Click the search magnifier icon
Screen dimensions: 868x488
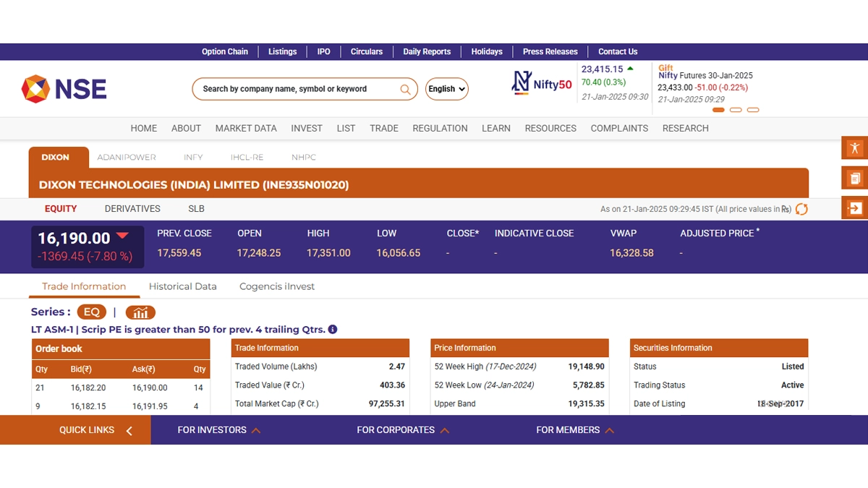point(406,89)
